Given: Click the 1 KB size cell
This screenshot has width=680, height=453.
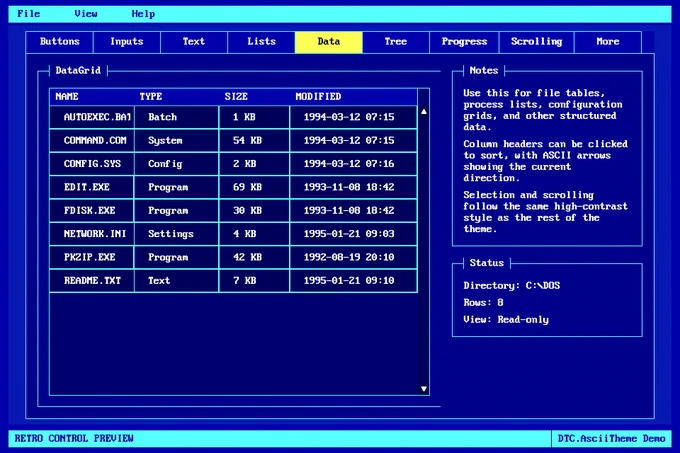Looking at the screenshot, I should click(x=254, y=117).
